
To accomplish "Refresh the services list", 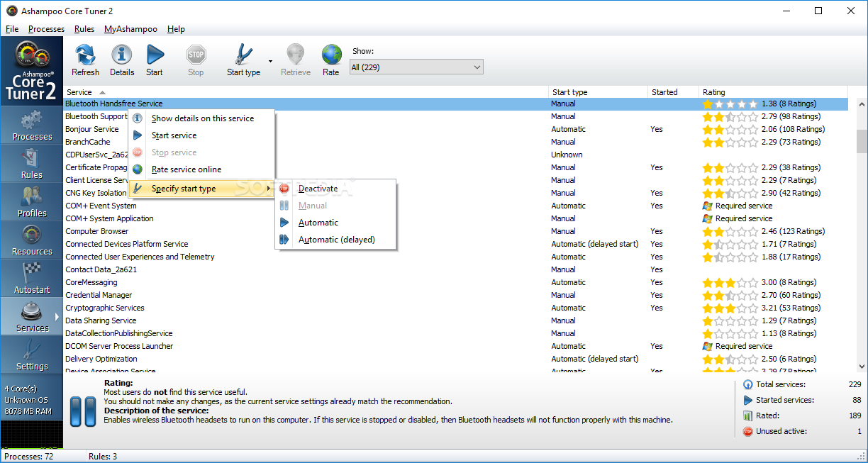I will pyautogui.click(x=85, y=60).
